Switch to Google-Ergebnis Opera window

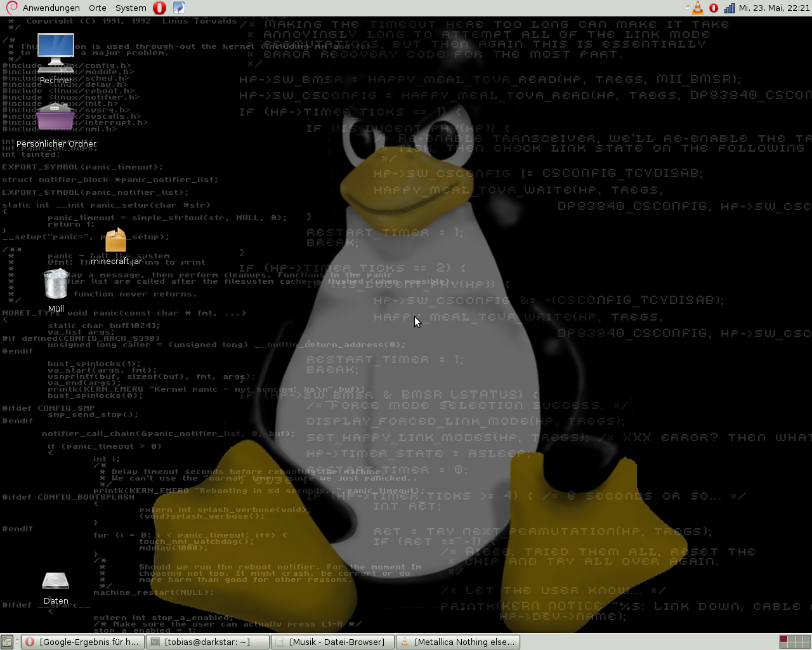click(82, 642)
